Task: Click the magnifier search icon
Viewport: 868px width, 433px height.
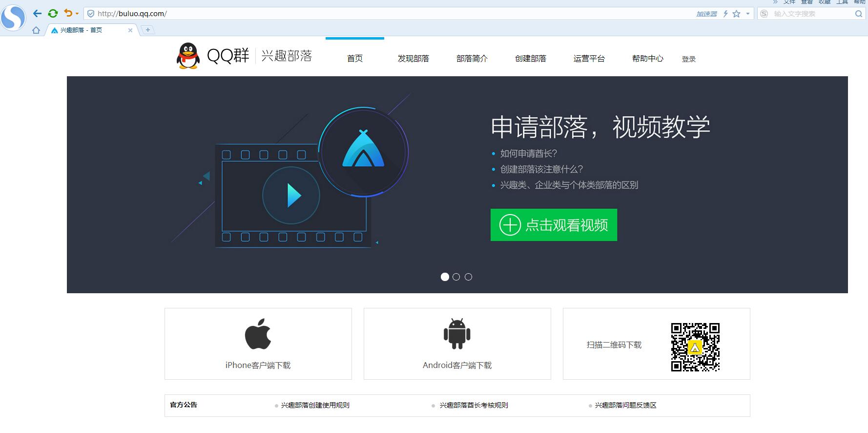Action: [859, 14]
